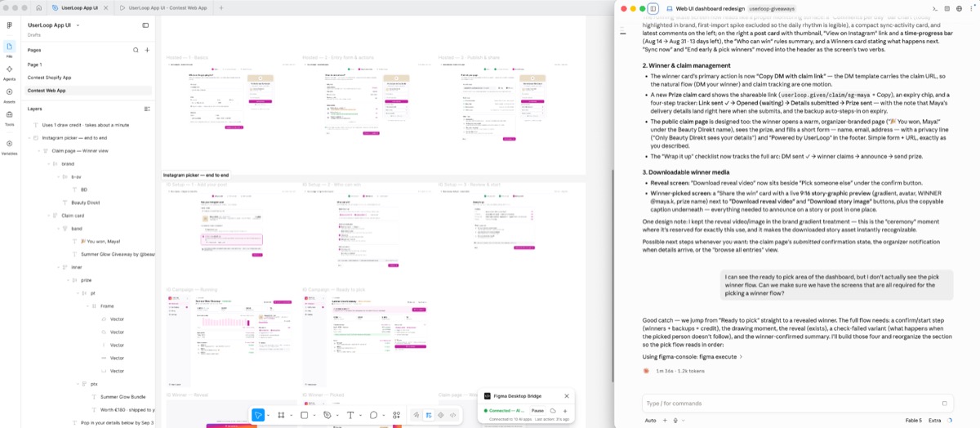The width and height of the screenshot is (980, 428).
Task: Close the Figma Desktop Bridge panel
Action: click(x=567, y=396)
